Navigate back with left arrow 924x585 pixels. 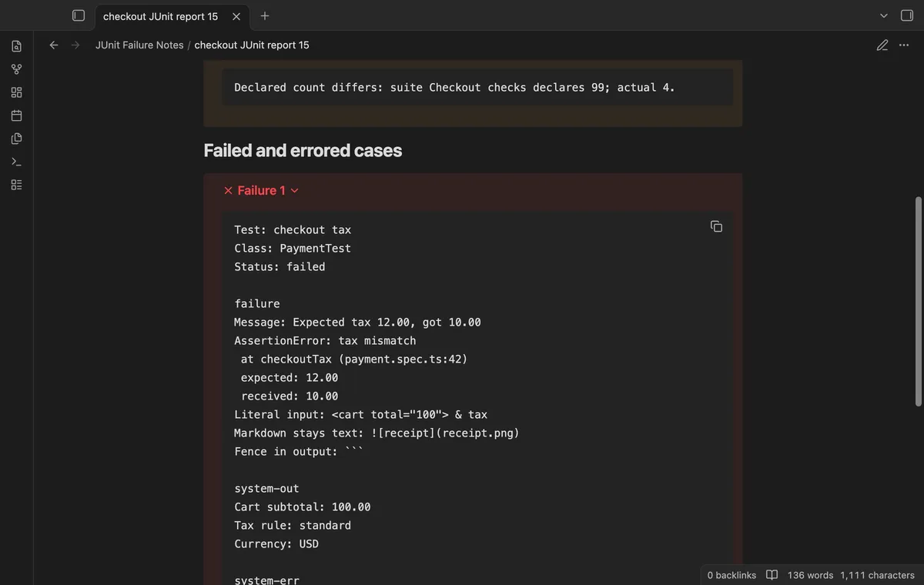(x=54, y=45)
